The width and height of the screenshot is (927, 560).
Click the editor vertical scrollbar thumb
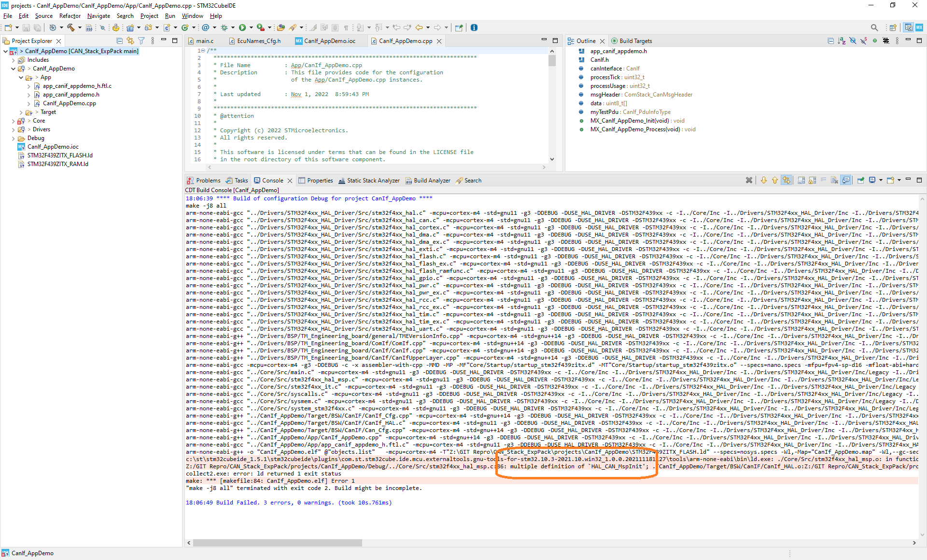pos(552,61)
